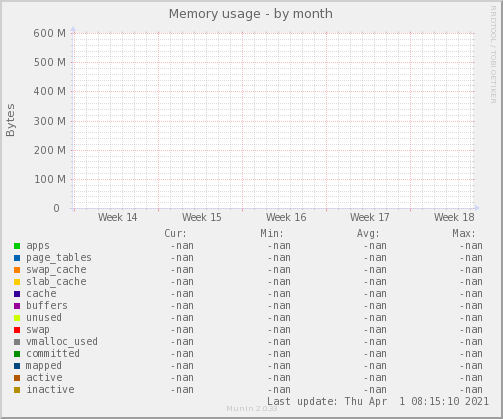The width and height of the screenshot is (503, 419).
Task: Click the dark green committed legend swatch
Action: coord(17,354)
